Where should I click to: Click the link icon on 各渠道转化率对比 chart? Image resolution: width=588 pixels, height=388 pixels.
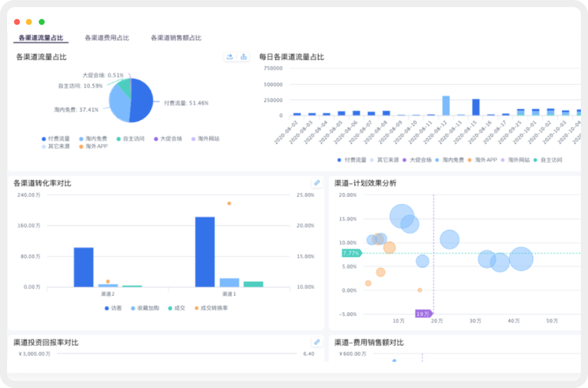[316, 183]
